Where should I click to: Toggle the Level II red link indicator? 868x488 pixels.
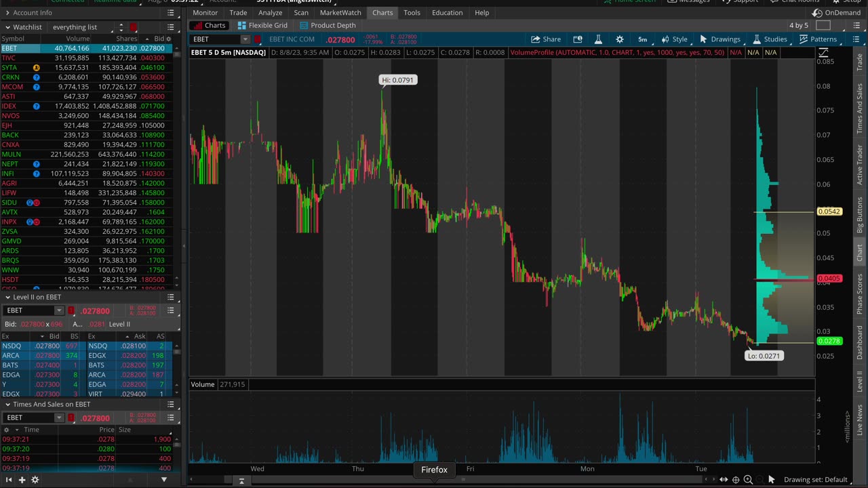point(71,310)
